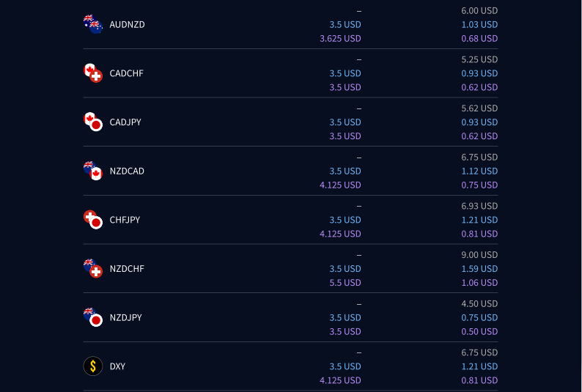
Task: Click the 5.5 USD value for NZDCHF
Action: coord(345,283)
